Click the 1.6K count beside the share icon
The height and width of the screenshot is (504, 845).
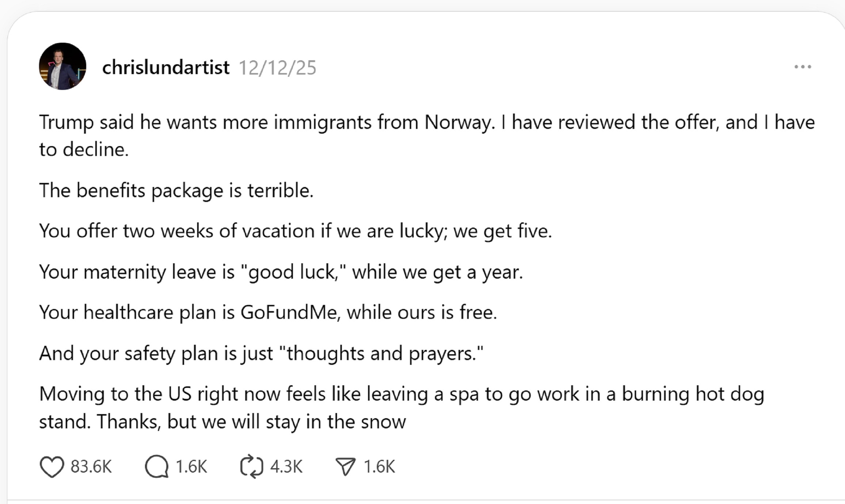coord(379,467)
